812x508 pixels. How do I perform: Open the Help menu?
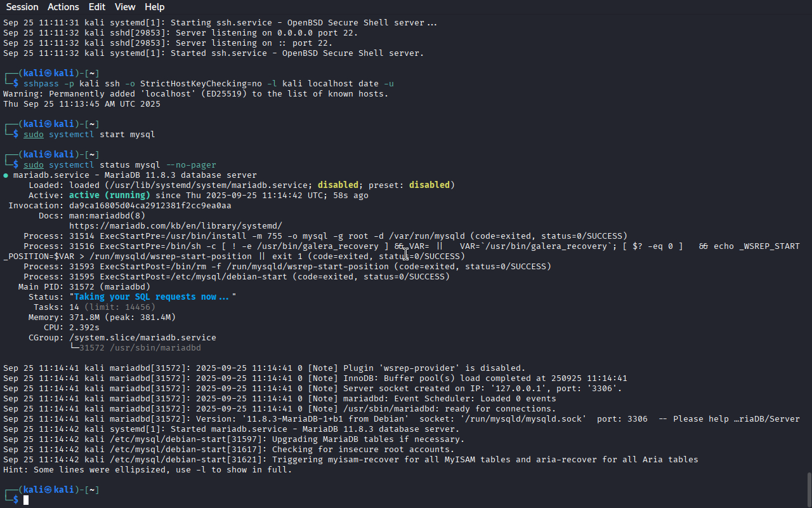point(154,7)
